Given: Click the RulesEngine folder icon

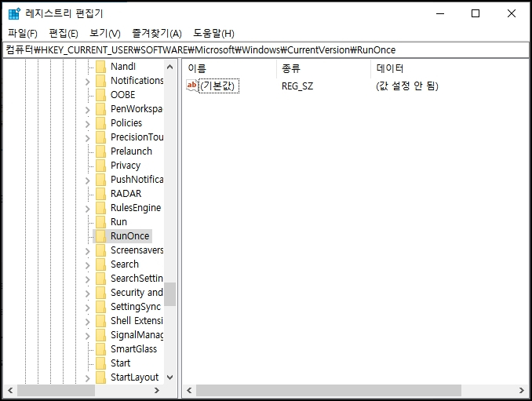Looking at the screenshot, I should tap(100, 208).
